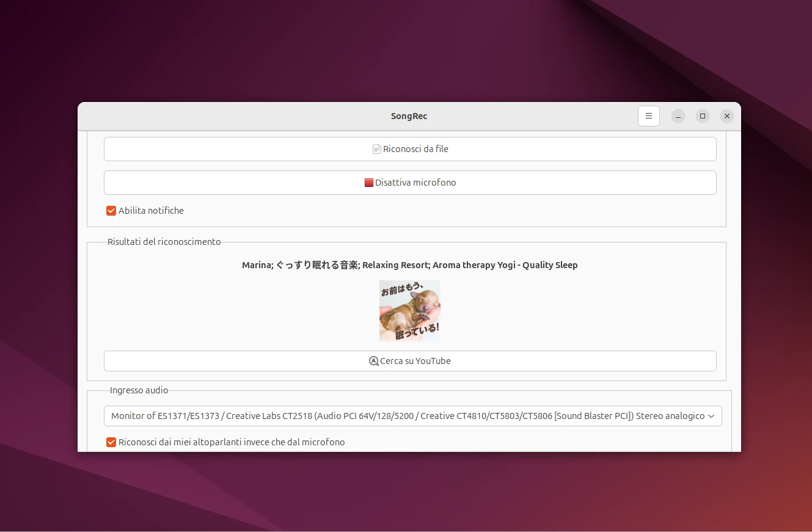Viewport: 812px width, 532px height.
Task: Open the SongRec hamburger menu
Action: 648,116
